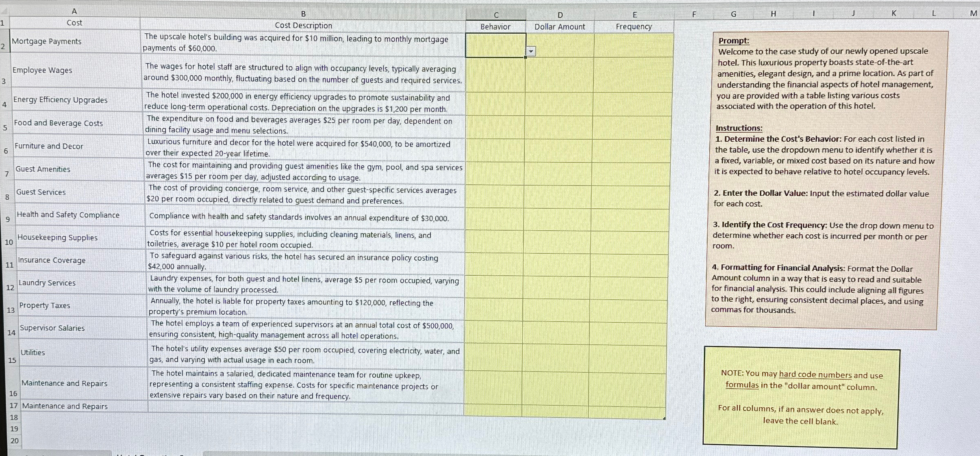Image resolution: width=980 pixels, height=456 pixels.
Task: Click row 14 header number
Action: [11, 333]
